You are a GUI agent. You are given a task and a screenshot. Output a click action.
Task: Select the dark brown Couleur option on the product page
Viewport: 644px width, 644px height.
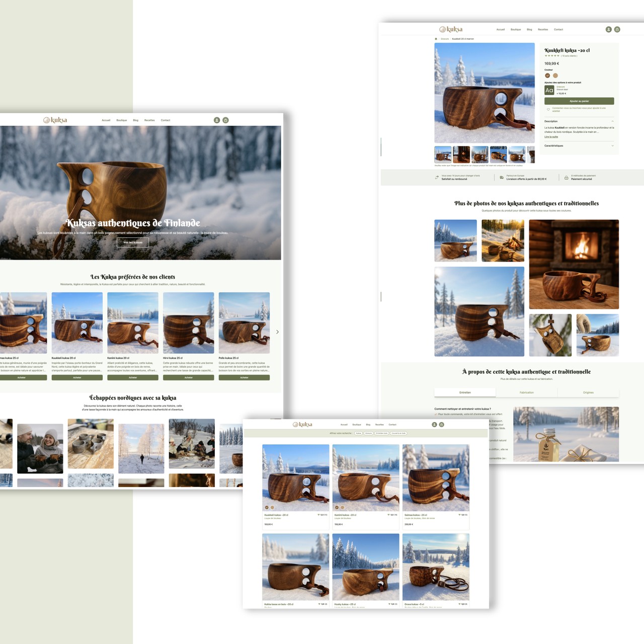coord(547,75)
